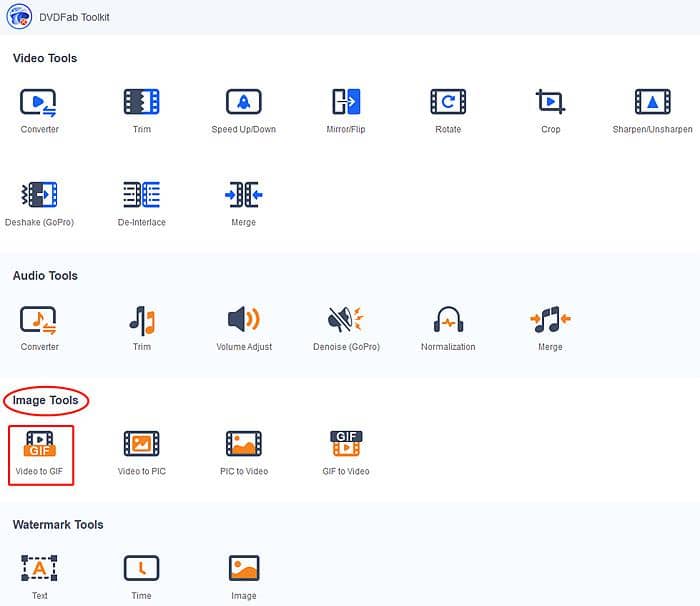700x606 pixels.
Task: Open the Rotate video tool
Action: click(x=448, y=111)
